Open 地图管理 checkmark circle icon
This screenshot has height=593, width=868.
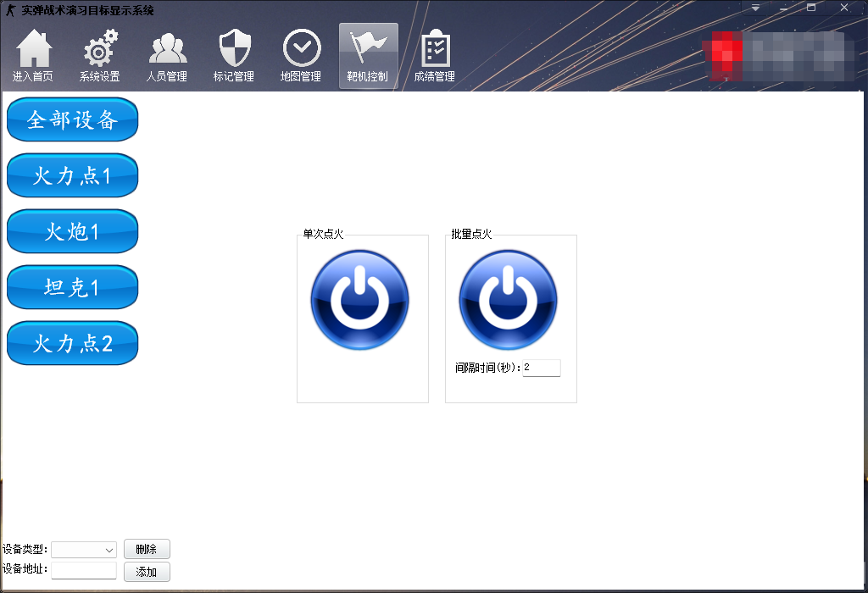(301, 55)
